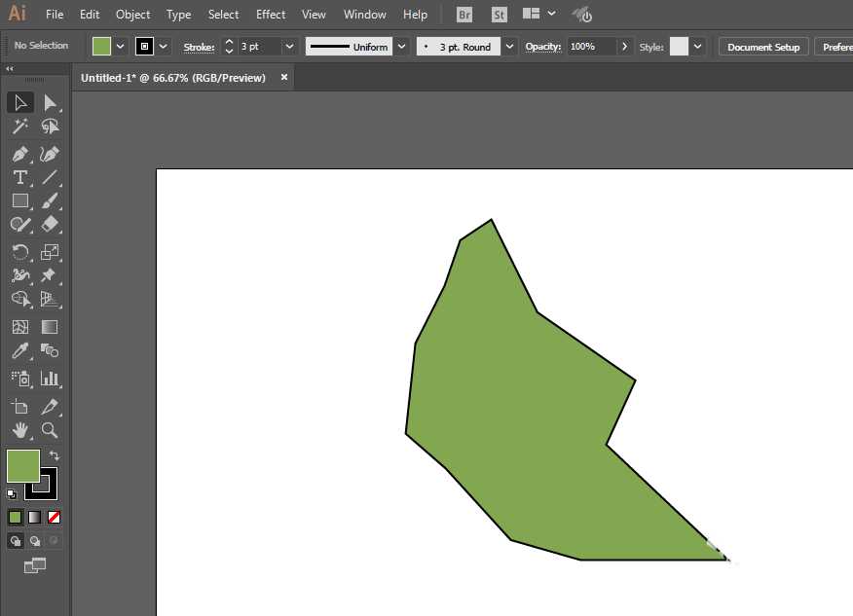Click the Document Setup button

(x=762, y=47)
